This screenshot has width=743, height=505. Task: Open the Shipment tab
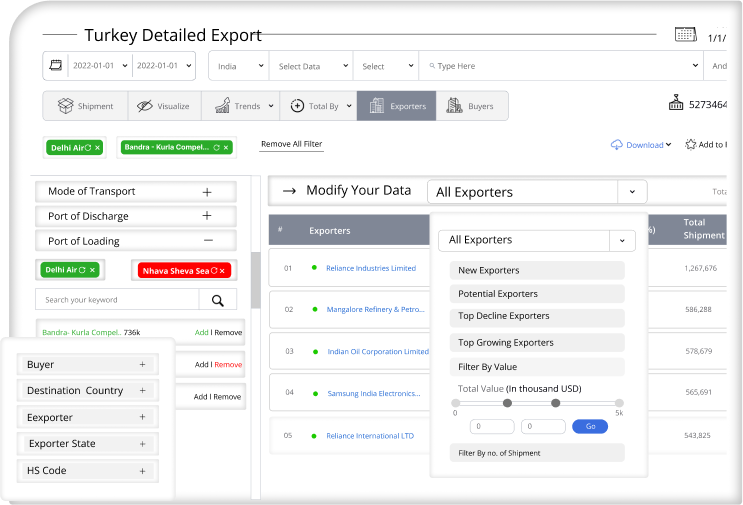(85, 106)
